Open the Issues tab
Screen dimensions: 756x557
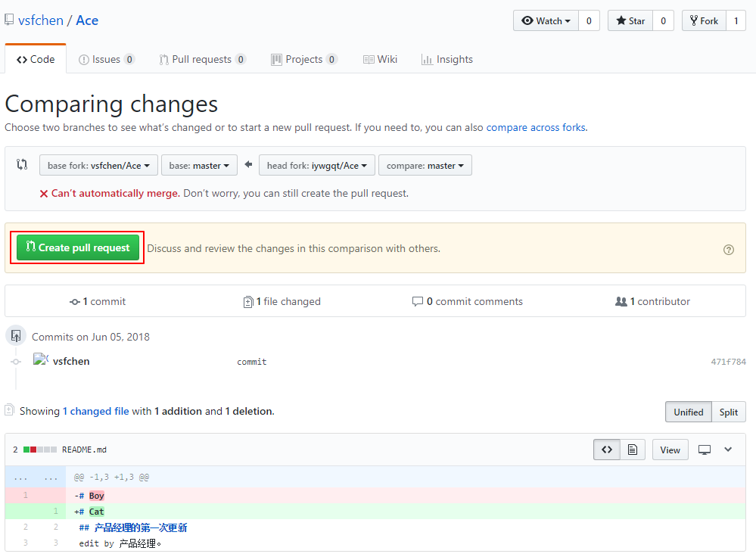[x=106, y=59]
